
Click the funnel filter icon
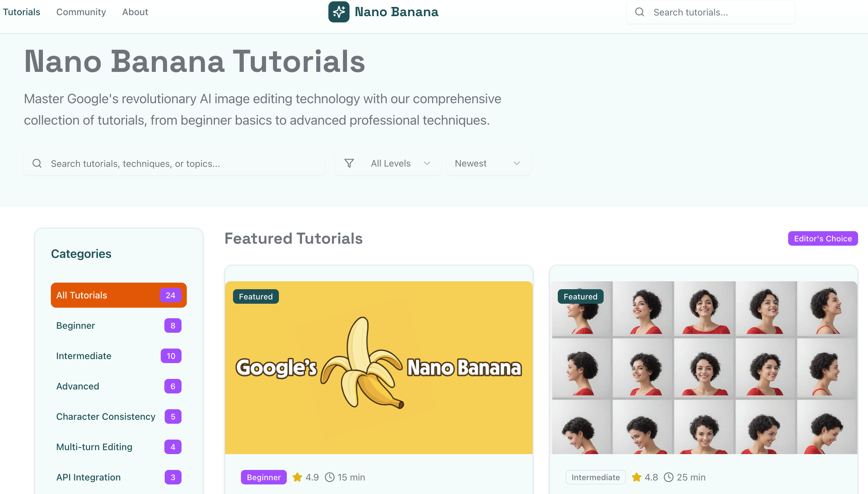point(349,163)
